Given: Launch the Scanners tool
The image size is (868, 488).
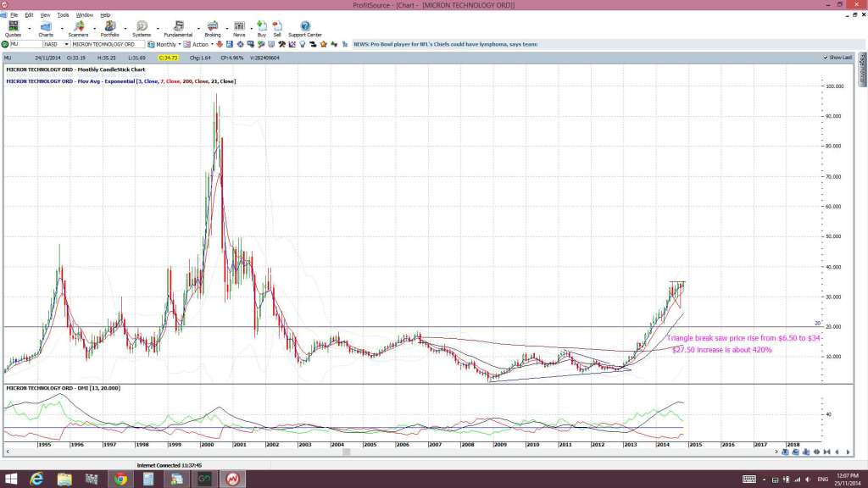Looking at the screenshot, I should pyautogui.click(x=78, y=29).
